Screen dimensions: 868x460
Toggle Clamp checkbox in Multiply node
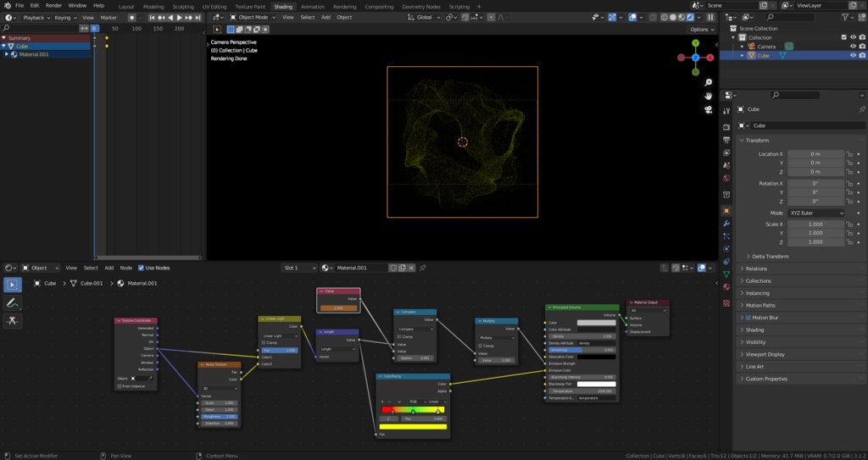pos(480,346)
